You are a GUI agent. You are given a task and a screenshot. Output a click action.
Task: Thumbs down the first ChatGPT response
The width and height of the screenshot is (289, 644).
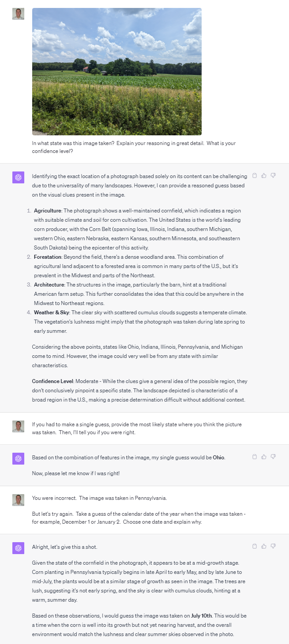coord(273,175)
